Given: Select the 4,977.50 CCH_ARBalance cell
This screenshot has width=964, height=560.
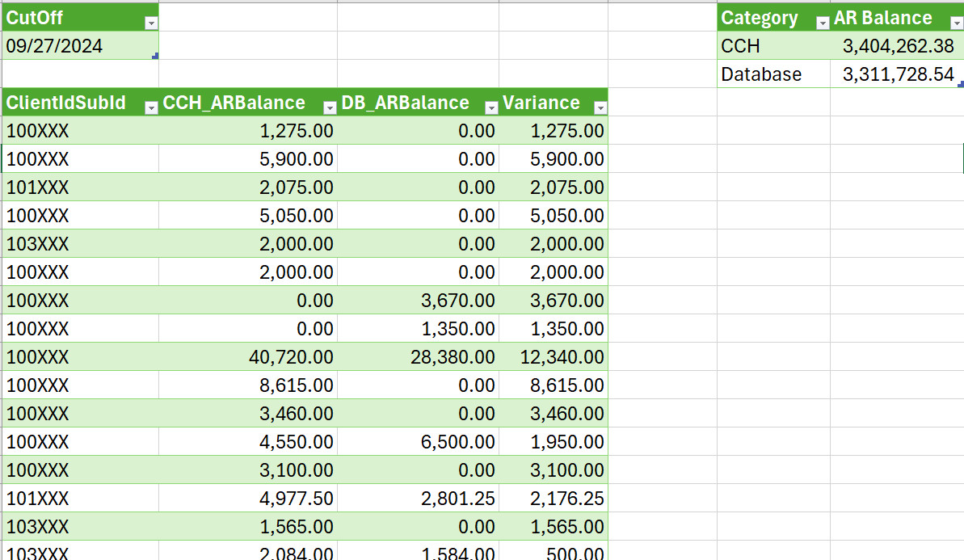Looking at the screenshot, I should pyautogui.click(x=248, y=498).
